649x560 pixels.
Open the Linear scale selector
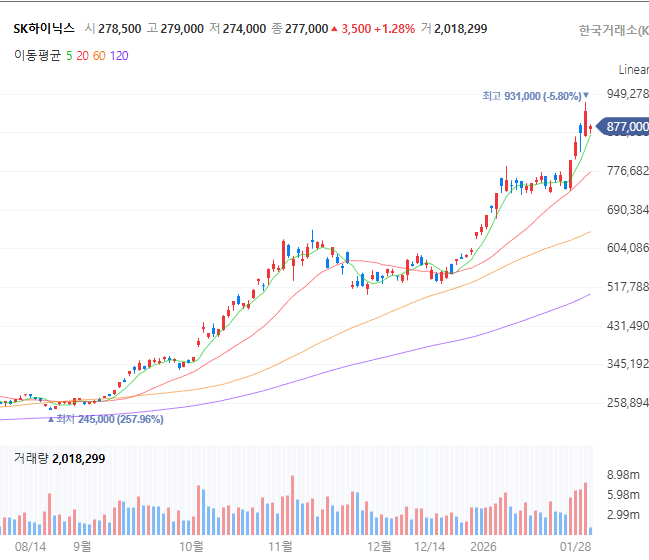coord(633,70)
